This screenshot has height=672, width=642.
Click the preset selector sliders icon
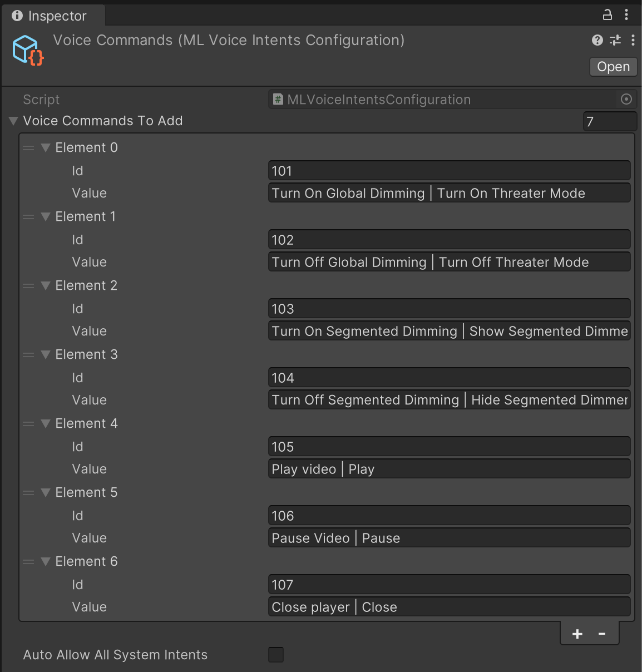[x=615, y=40]
